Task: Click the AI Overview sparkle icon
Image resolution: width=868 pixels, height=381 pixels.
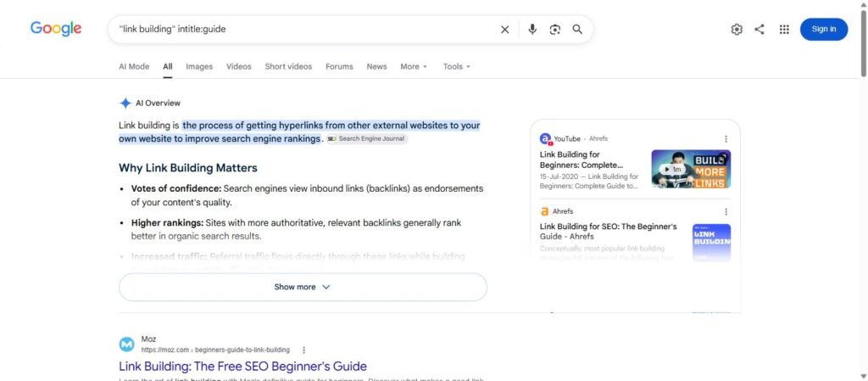Action: tap(125, 103)
